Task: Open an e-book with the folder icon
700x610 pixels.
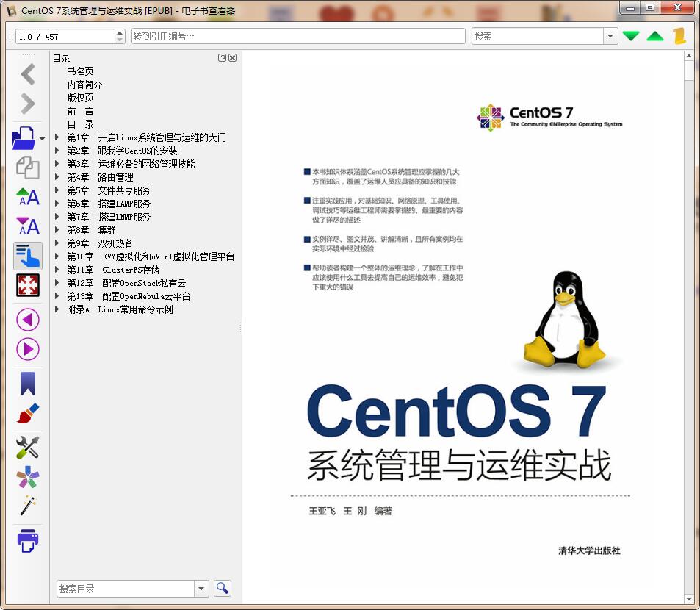Action: coord(24,138)
